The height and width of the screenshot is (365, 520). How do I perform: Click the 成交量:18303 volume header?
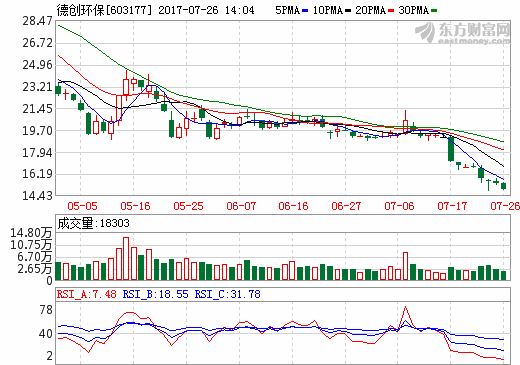(93, 223)
